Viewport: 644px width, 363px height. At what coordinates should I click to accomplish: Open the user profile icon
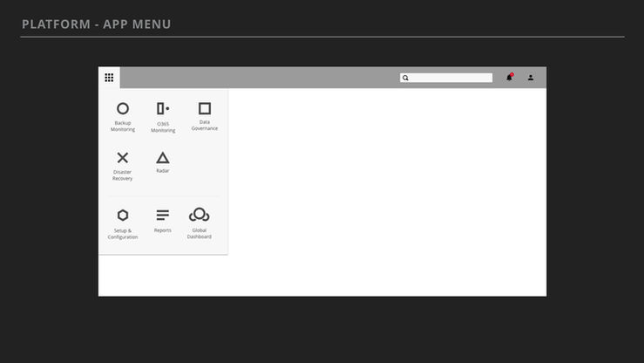pyautogui.click(x=531, y=78)
